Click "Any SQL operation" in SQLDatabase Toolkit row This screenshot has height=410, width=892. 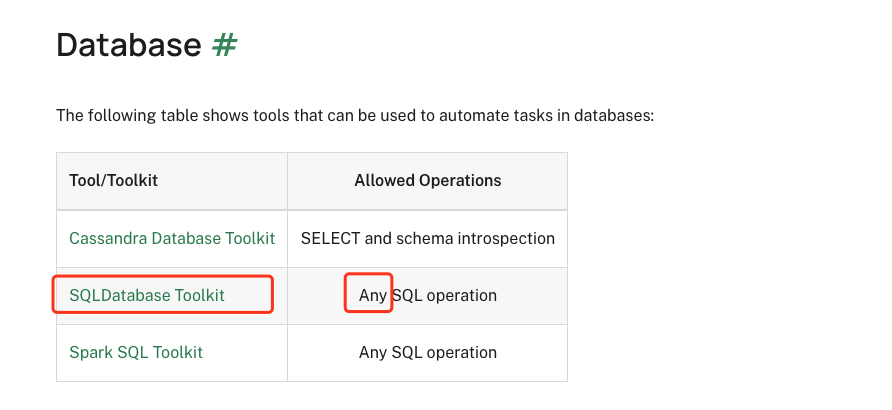pos(427,295)
